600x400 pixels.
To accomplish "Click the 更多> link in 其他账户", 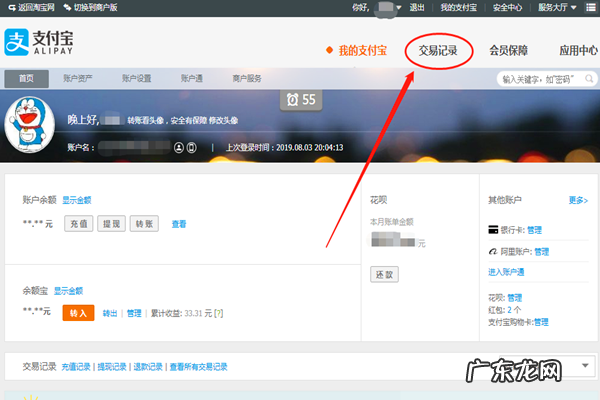I will click(578, 200).
